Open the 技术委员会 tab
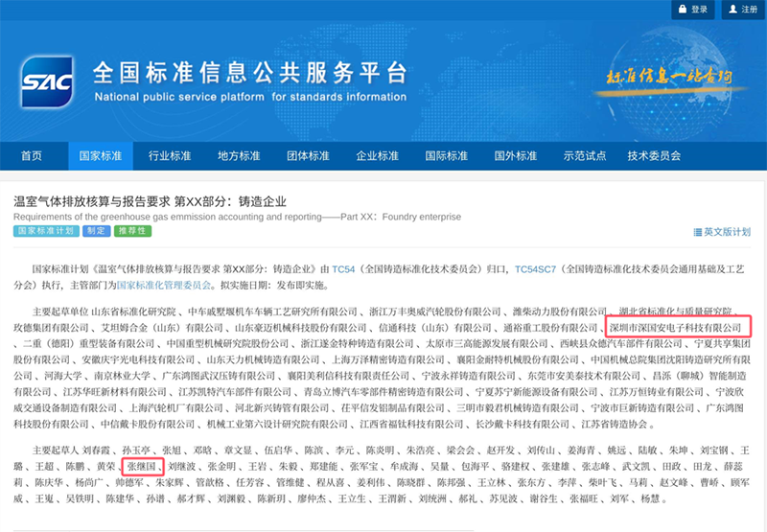Screen dimensions: 767x532 coord(654,156)
